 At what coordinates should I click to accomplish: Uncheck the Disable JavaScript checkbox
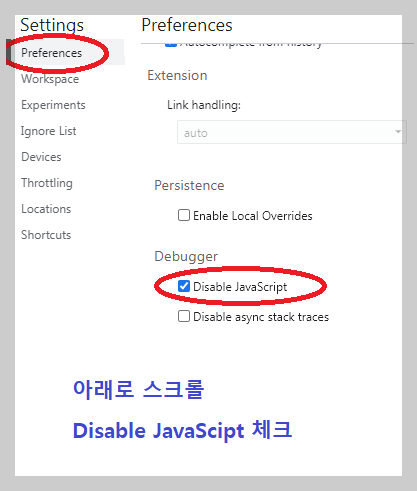coord(184,286)
